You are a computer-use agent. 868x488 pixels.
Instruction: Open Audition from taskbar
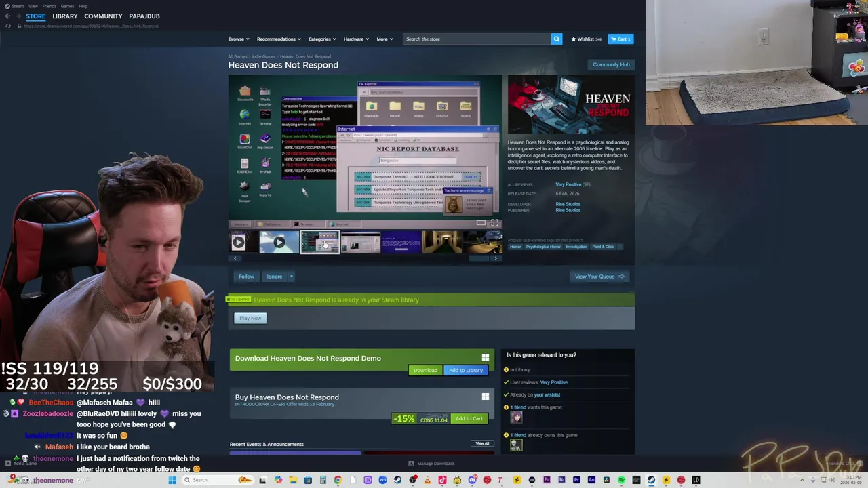[591, 480]
